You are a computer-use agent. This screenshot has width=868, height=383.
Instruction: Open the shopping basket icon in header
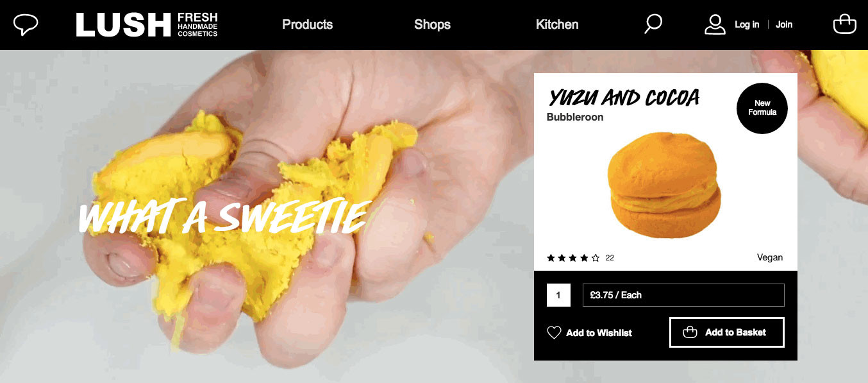844,24
